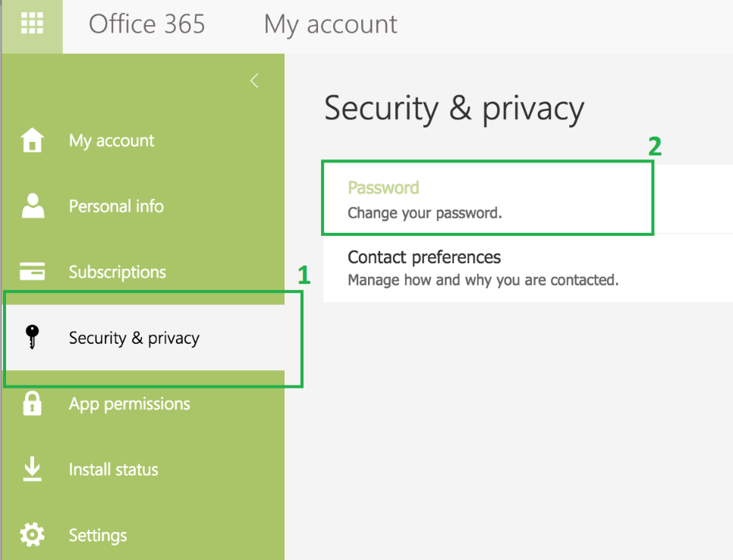Open the app launcher waffle icon

coord(32,25)
